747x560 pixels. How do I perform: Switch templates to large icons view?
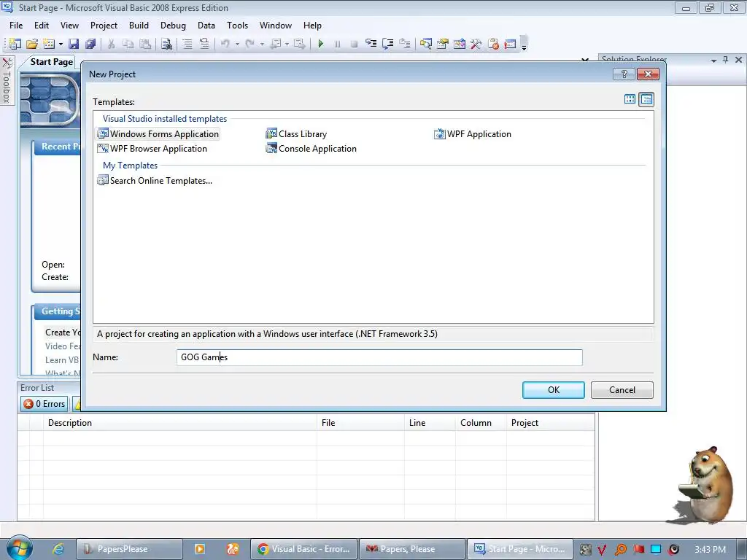(x=630, y=99)
